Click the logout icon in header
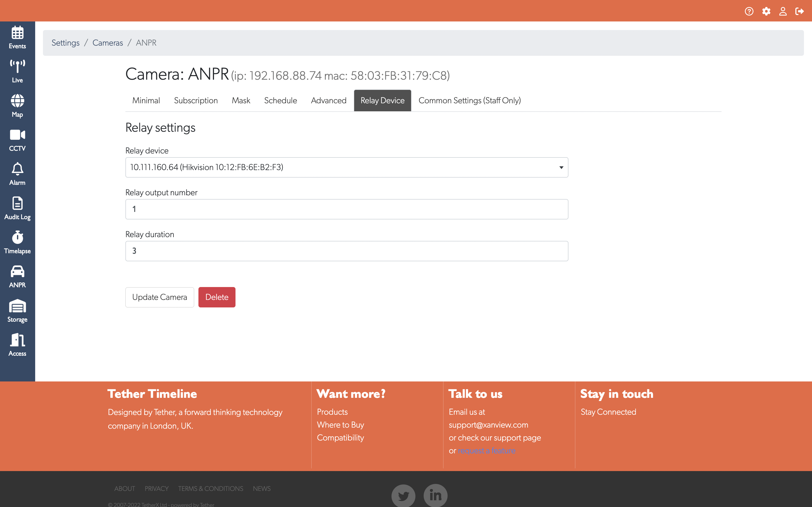 coord(800,11)
